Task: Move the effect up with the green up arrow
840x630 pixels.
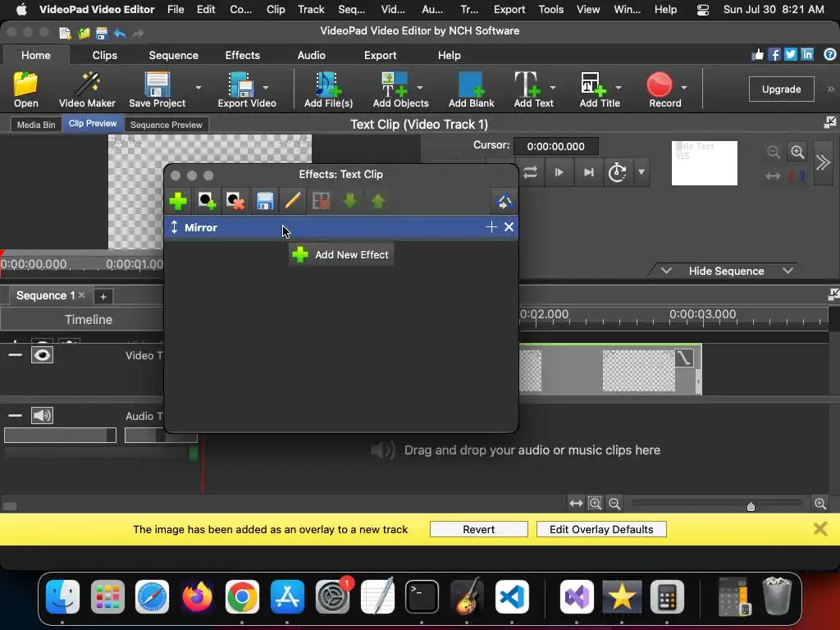Action: point(378,202)
